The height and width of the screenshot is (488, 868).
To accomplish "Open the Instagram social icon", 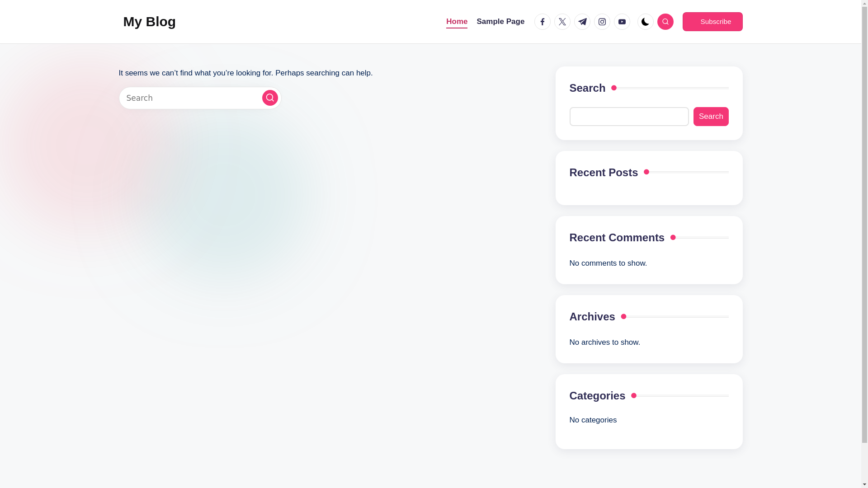I will pos(602,22).
